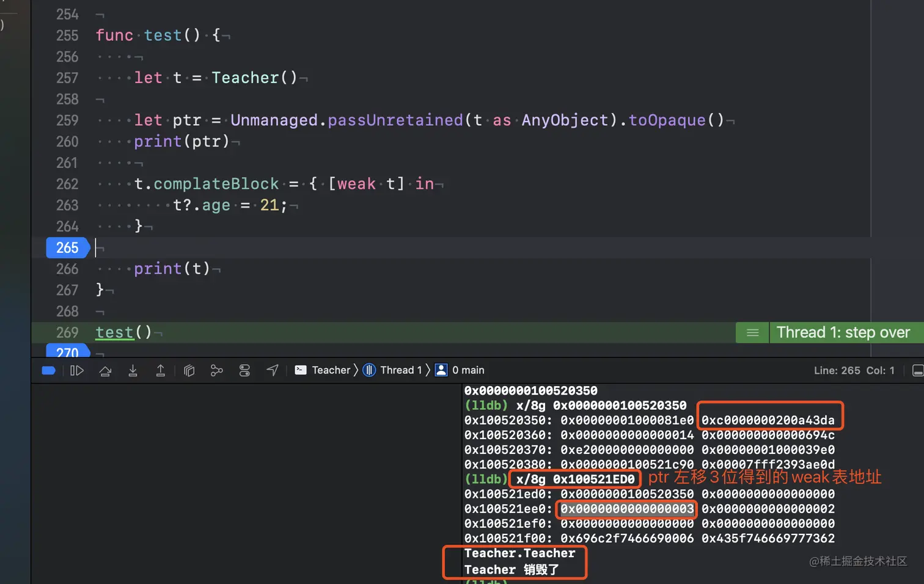This screenshot has height=584, width=924.
Task: Click 'complateBlock' on line 262
Action: (216, 184)
